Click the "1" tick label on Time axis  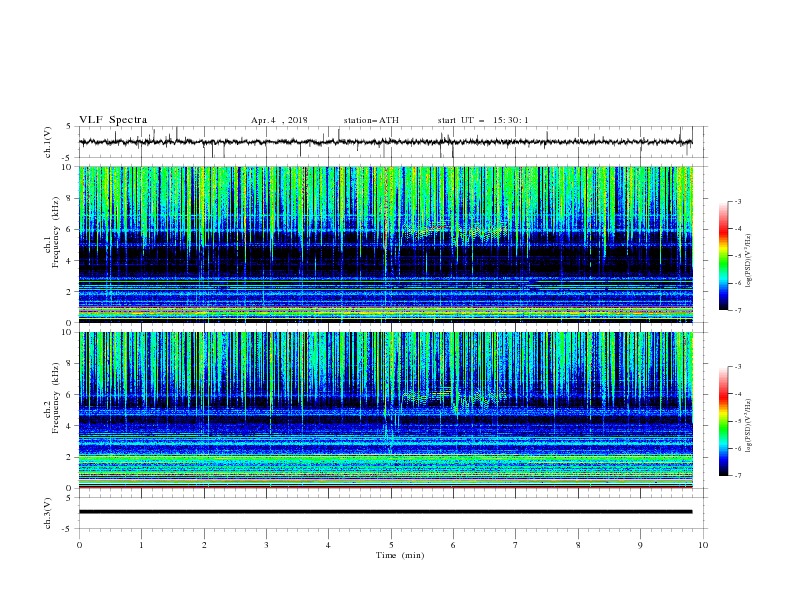point(141,545)
